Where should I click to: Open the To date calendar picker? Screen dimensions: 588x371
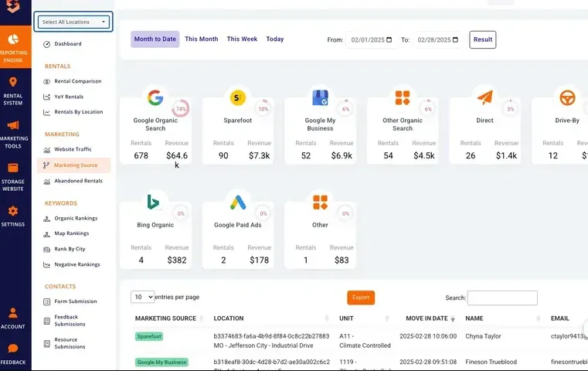tap(455, 39)
